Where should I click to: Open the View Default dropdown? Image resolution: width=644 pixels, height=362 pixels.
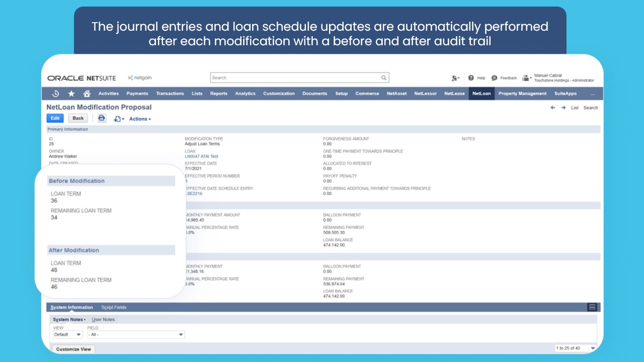pyautogui.click(x=68, y=334)
